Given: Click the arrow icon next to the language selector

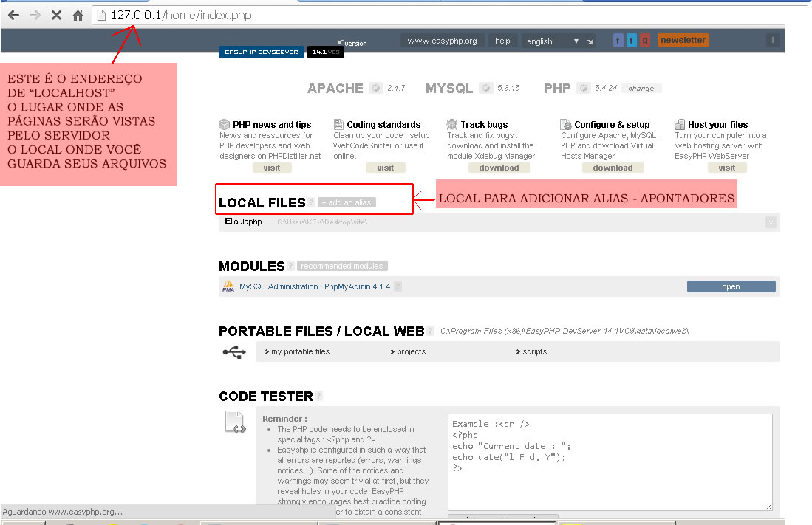Looking at the screenshot, I should (x=590, y=41).
